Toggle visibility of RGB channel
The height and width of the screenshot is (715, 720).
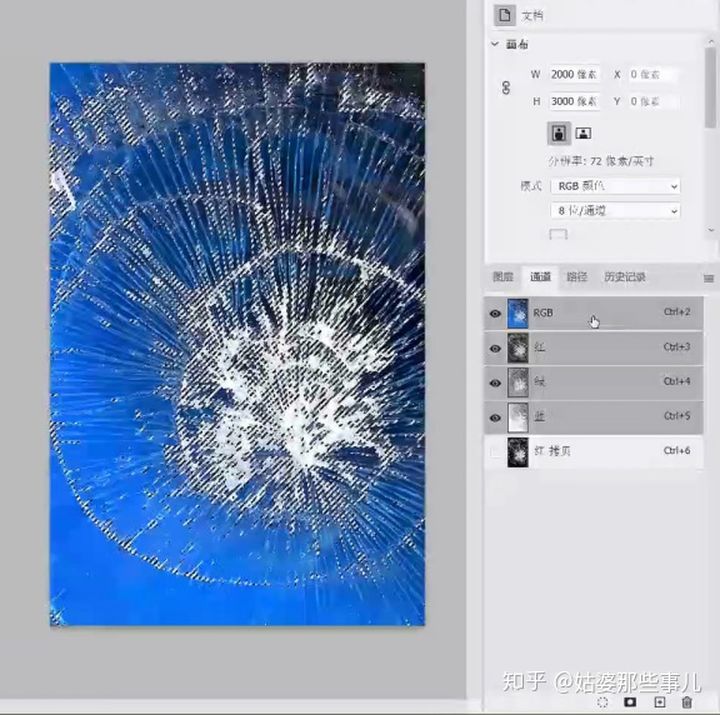click(x=495, y=313)
